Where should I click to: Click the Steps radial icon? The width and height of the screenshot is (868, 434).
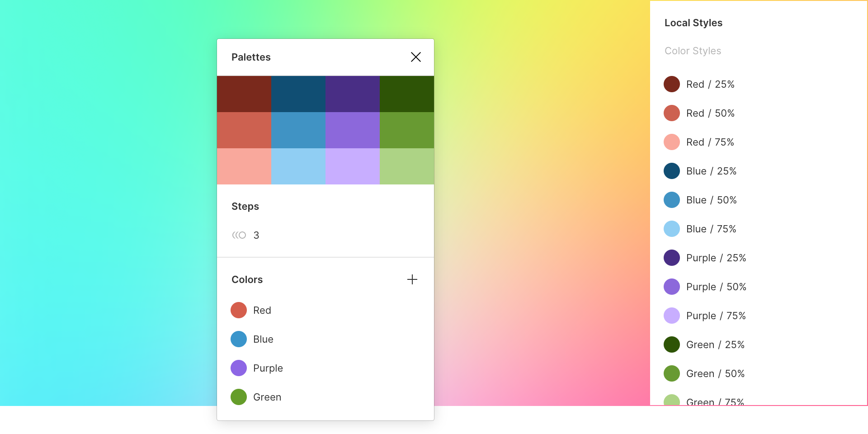(239, 235)
